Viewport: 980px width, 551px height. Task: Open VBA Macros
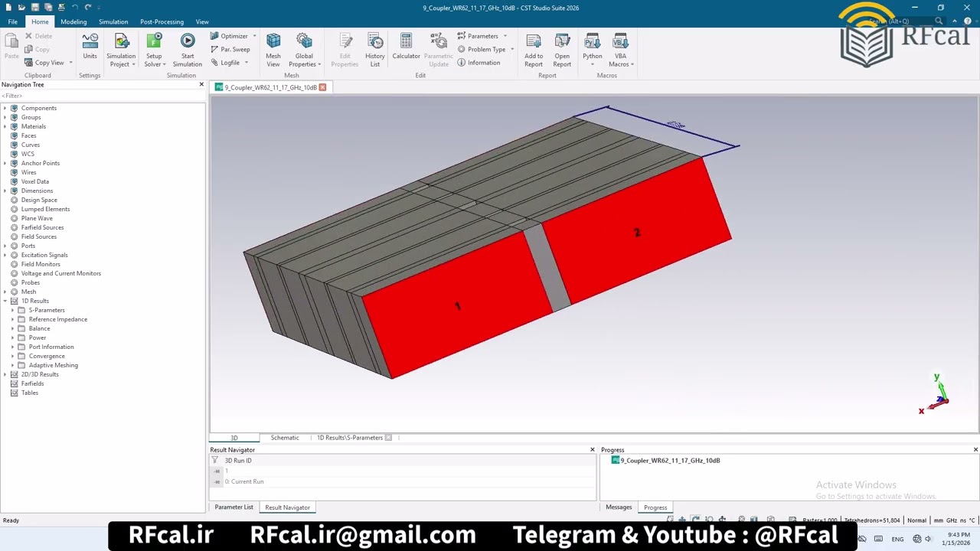pyautogui.click(x=621, y=50)
